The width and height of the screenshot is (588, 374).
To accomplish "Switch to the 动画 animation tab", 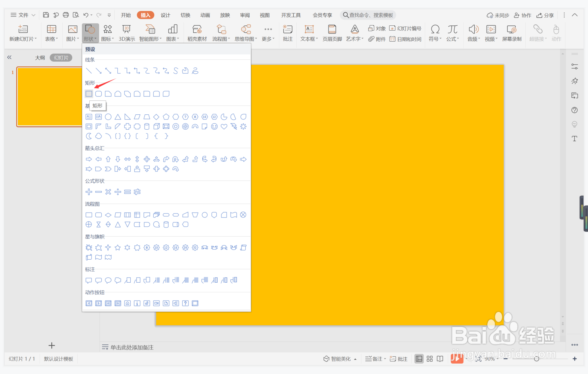I will (205, 15).
